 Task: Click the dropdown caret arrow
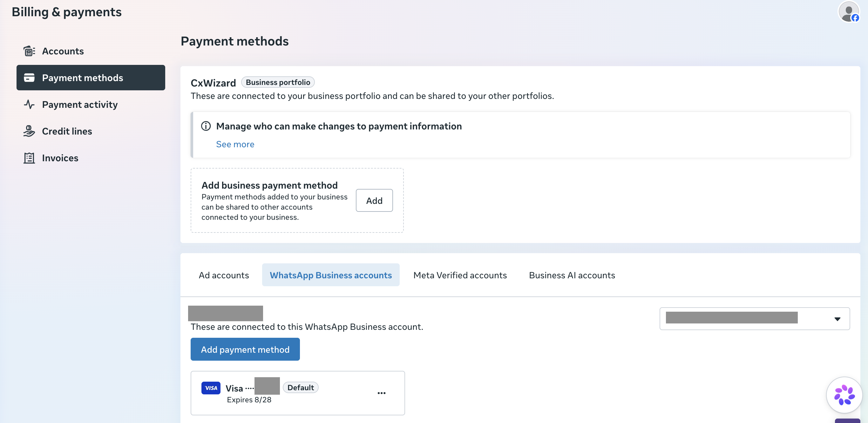click(837, 319)
